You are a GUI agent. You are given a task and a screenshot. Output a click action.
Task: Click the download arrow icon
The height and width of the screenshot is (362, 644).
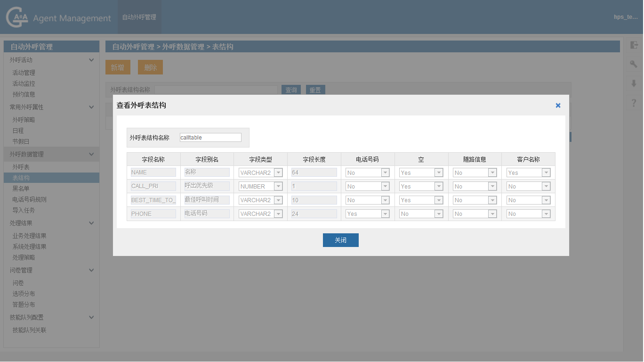tap(634, 83)
